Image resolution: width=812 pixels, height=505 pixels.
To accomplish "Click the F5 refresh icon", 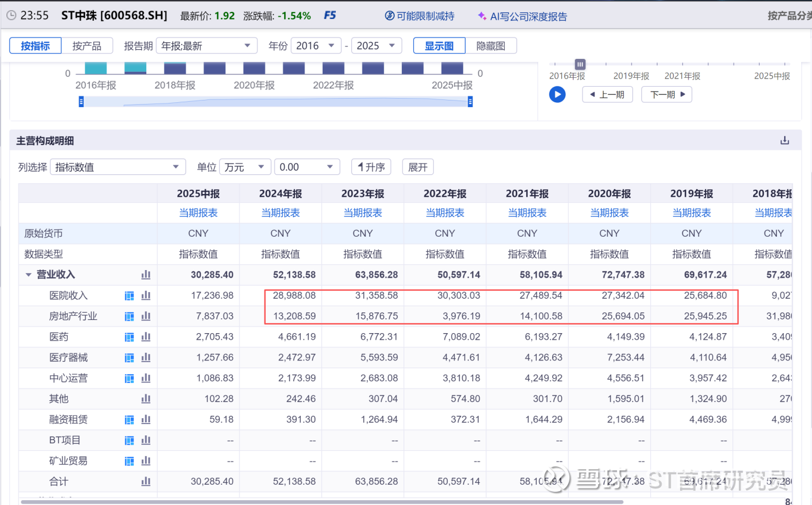I will [330, 15].
